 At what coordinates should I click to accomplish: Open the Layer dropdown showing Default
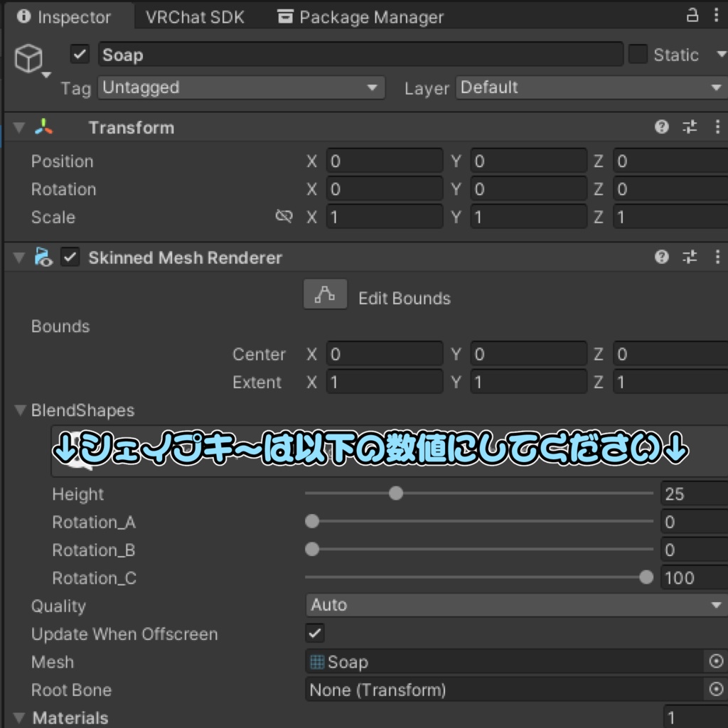(x=591, y=87)
